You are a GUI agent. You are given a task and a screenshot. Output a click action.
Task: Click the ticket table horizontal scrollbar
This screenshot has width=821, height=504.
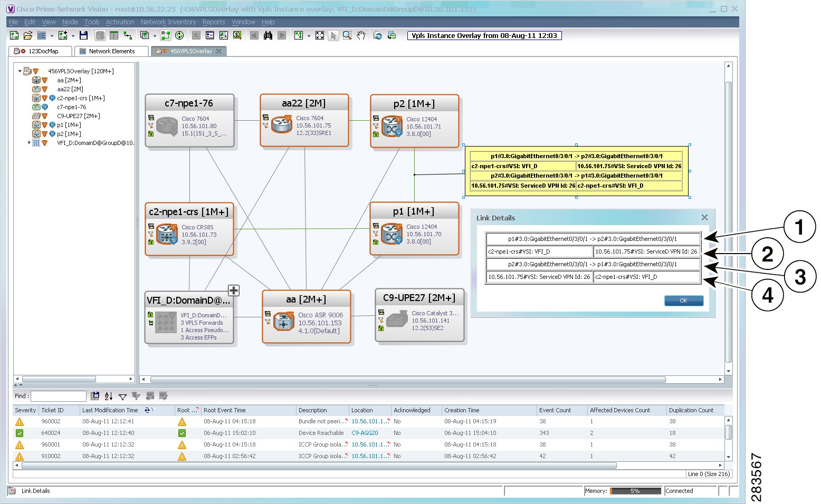(319, 466)
